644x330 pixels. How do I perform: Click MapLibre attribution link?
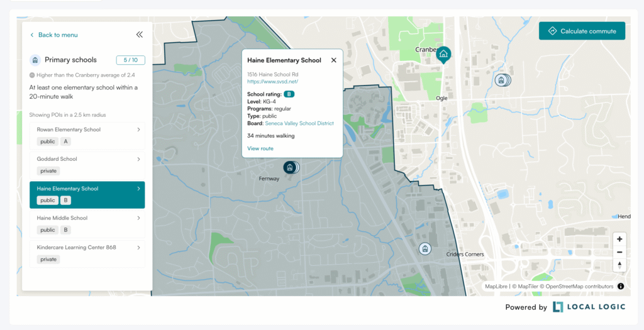pyautogui.click(x=496, y=287)
